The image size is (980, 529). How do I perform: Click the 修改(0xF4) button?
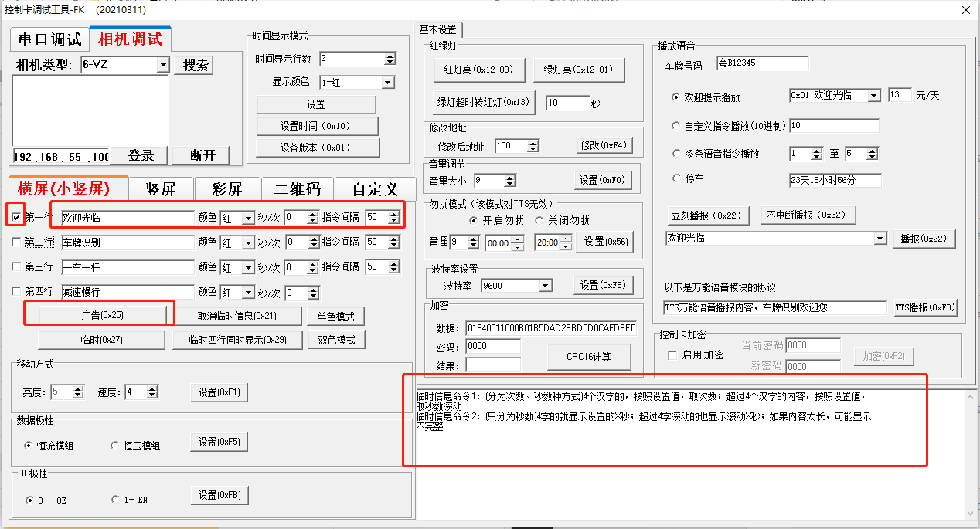(604, 145)
